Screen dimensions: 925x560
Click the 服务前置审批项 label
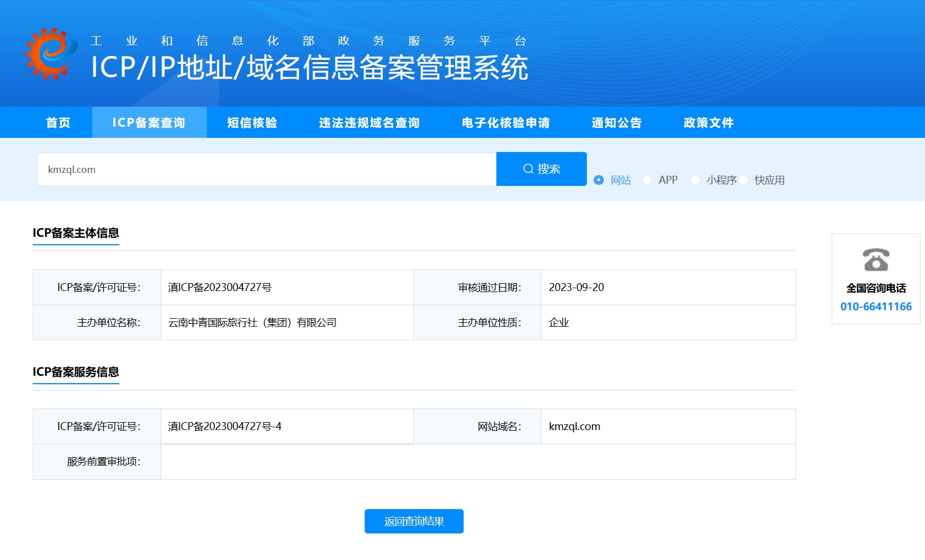[104, 461]
